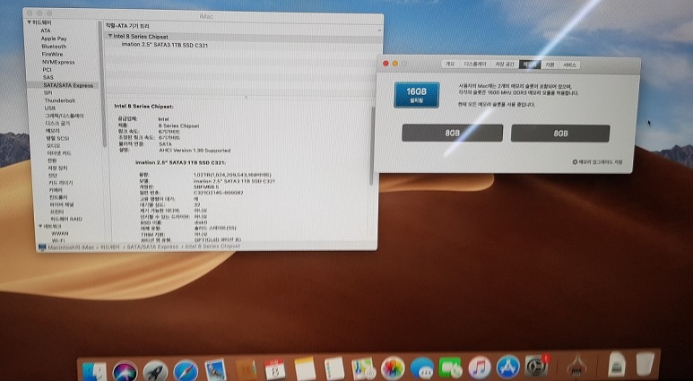
Task: Select SPI in hardware sidebar
Action: pyautogui.click(x=48, y=93)
